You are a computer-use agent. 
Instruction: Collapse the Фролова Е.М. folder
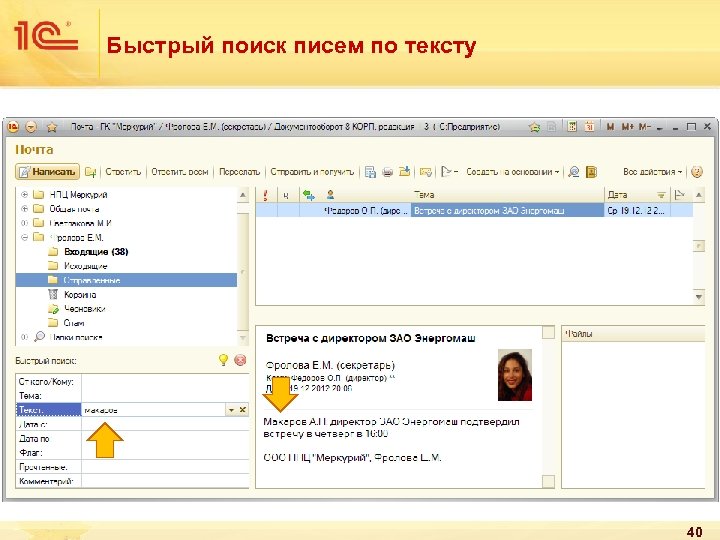click(x=25, y=237)
